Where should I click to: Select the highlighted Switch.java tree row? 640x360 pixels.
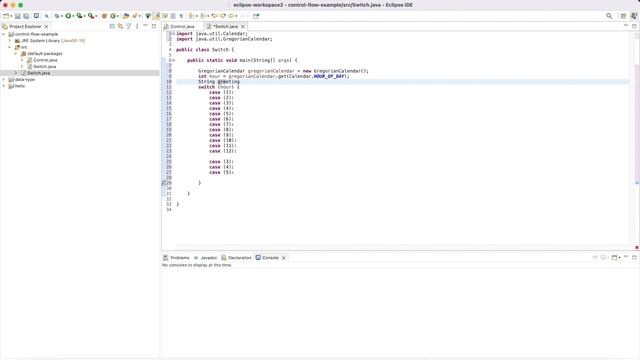click(x=80, y=73)
